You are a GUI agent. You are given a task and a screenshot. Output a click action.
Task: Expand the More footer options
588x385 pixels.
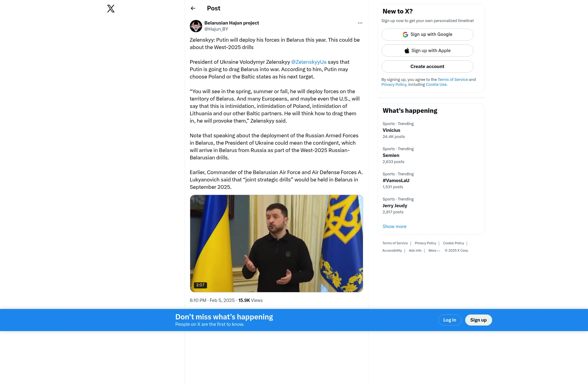click(434, 250)
